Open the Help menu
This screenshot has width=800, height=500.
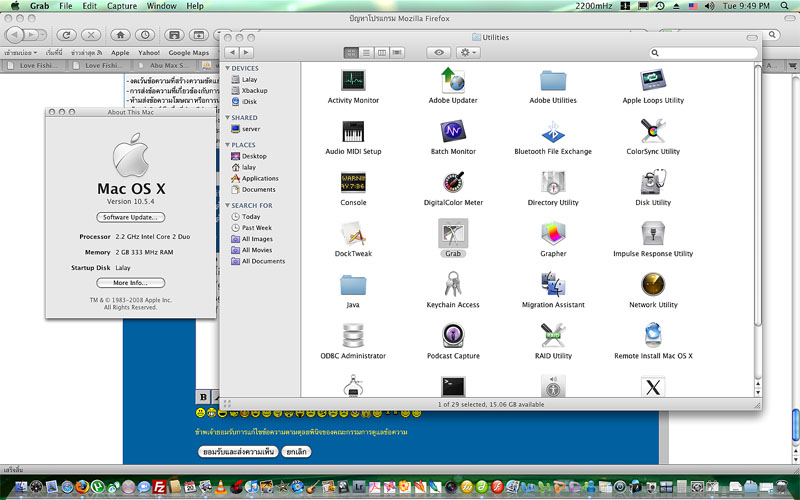pos(195,6)
